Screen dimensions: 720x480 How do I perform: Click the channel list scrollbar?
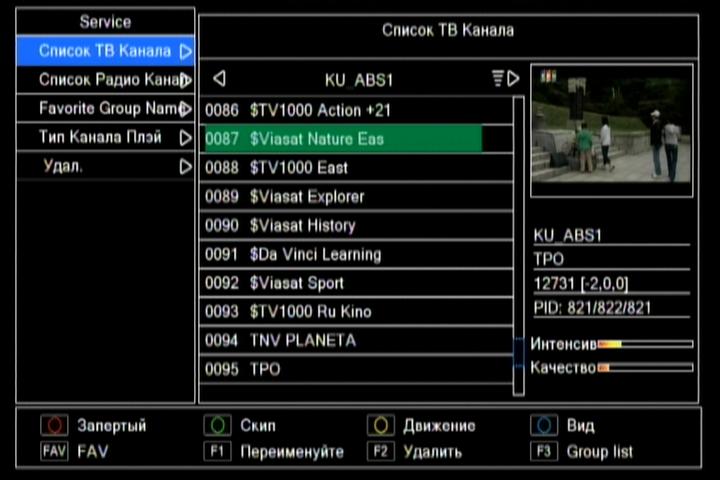pyautogui.click(x=518, y=246)
